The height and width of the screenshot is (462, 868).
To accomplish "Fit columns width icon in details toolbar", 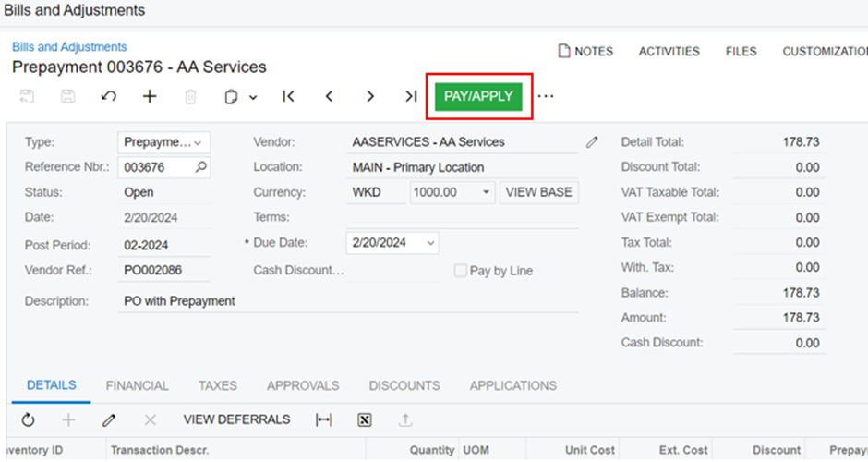I will 323,420.
